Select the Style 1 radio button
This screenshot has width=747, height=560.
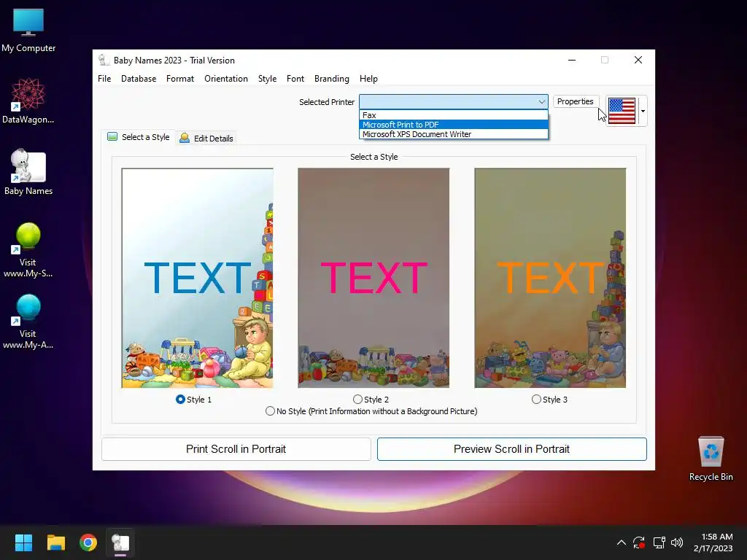(181, 400)
